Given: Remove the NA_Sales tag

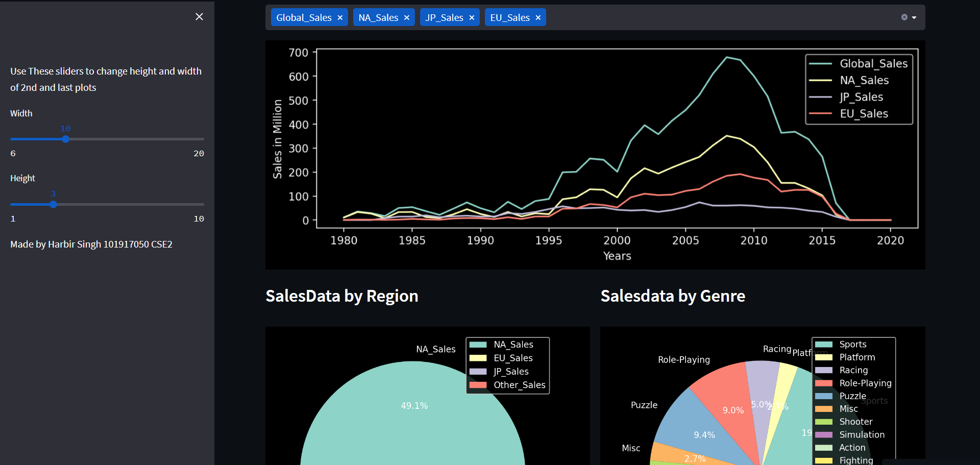Looking at the screenshot, I should coord(407,18).
